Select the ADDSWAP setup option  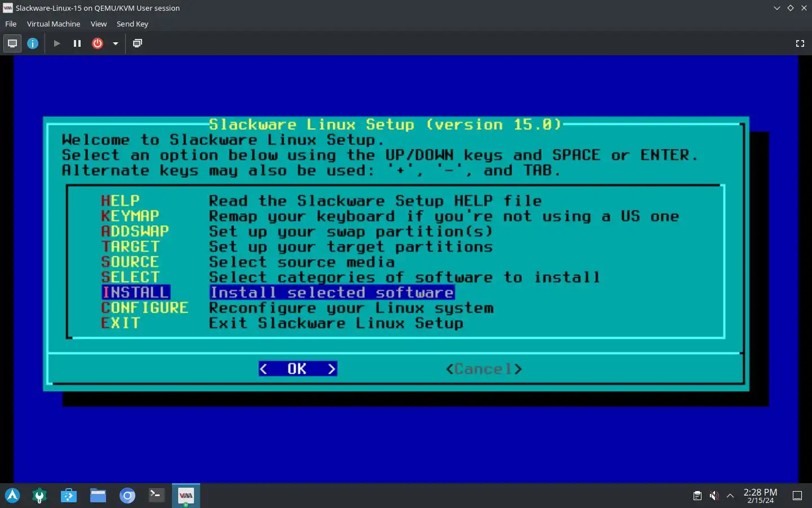click(x=135, y=231)
